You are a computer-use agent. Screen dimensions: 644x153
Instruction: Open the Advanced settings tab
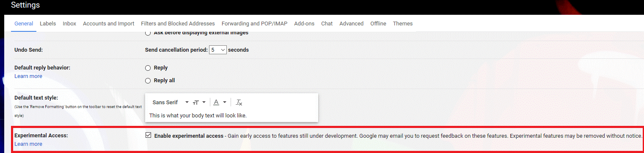(x=351, y=24)
